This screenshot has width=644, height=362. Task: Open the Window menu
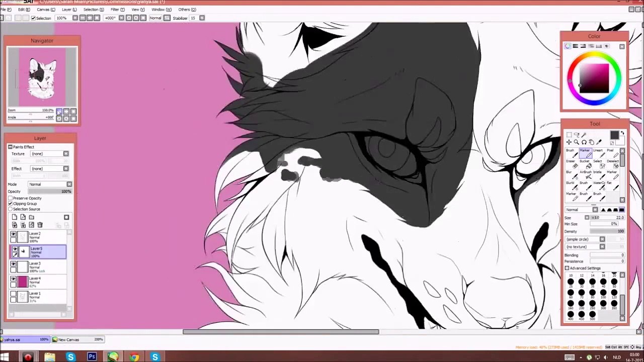[x=161, y=10]
